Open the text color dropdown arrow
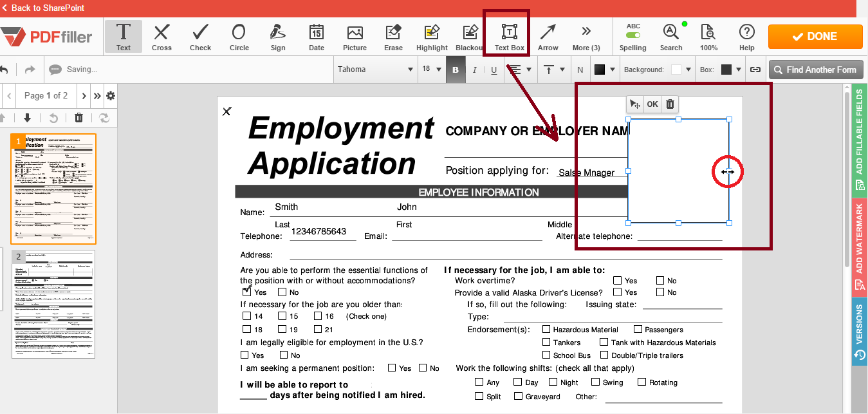 coord(613,70)
